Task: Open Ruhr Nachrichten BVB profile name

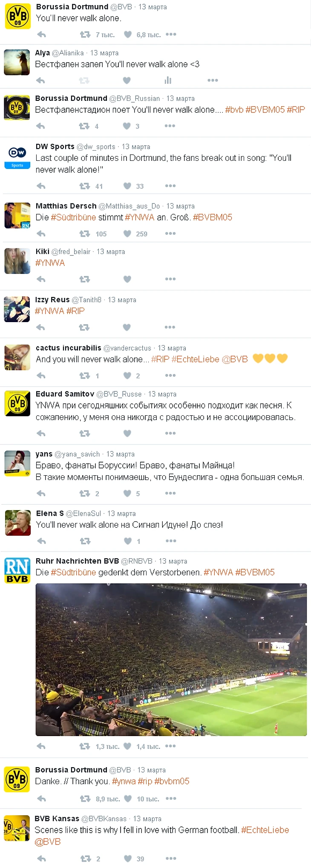Action: (77, 561)
